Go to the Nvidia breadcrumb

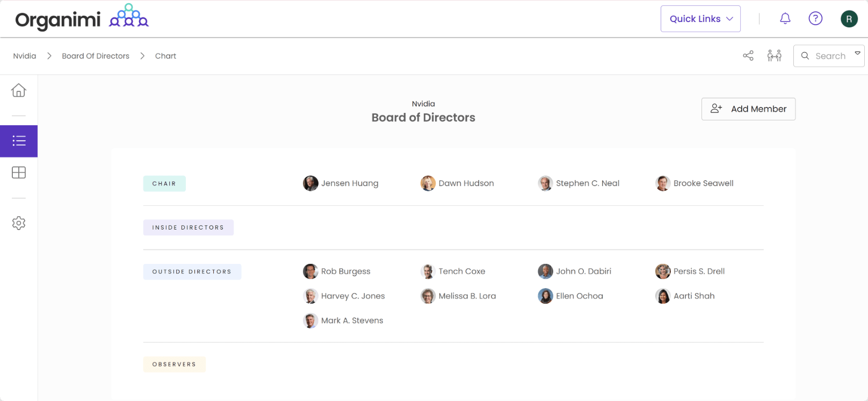[x=25, y=56]
